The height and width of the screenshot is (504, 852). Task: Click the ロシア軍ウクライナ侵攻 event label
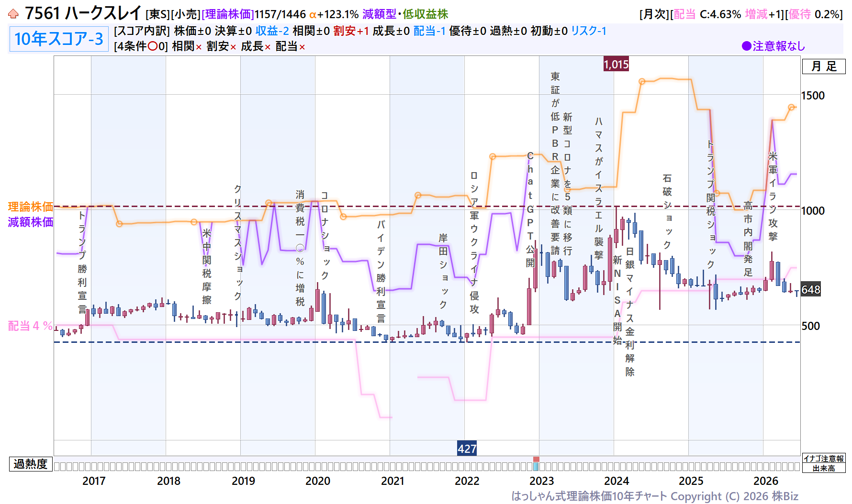pyautogui.click(x=474, y=242)
